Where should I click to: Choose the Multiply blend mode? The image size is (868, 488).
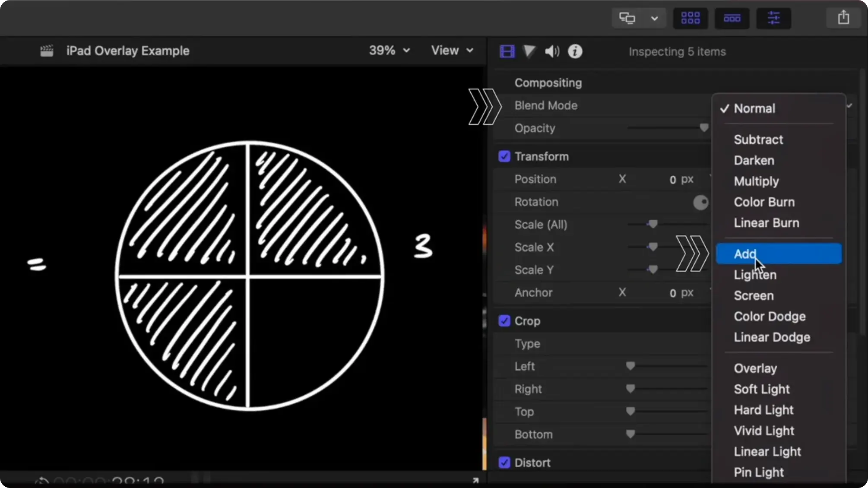pos(779,181)
